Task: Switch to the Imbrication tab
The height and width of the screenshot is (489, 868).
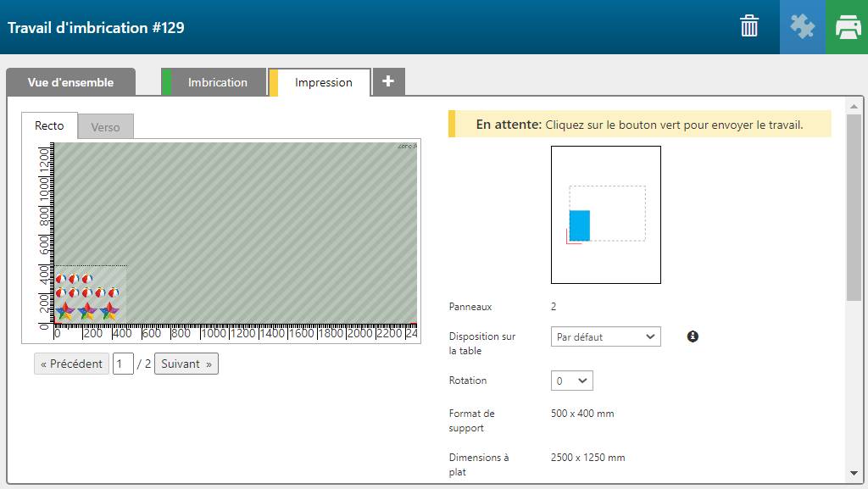Action: pos(217,82)
